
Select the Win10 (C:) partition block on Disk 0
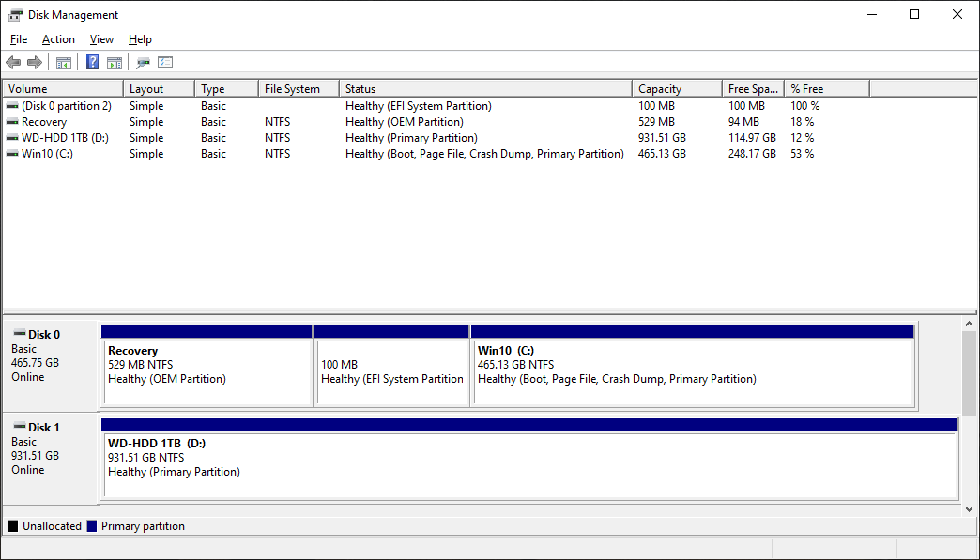point(693,367)
